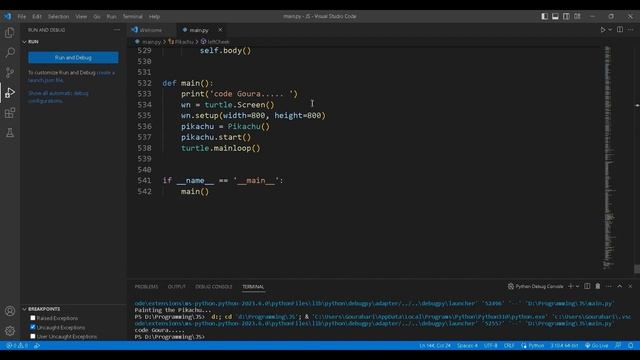Open the Terminal menu
The width and height of the screenshot is (640, 360).
[133, 16]
